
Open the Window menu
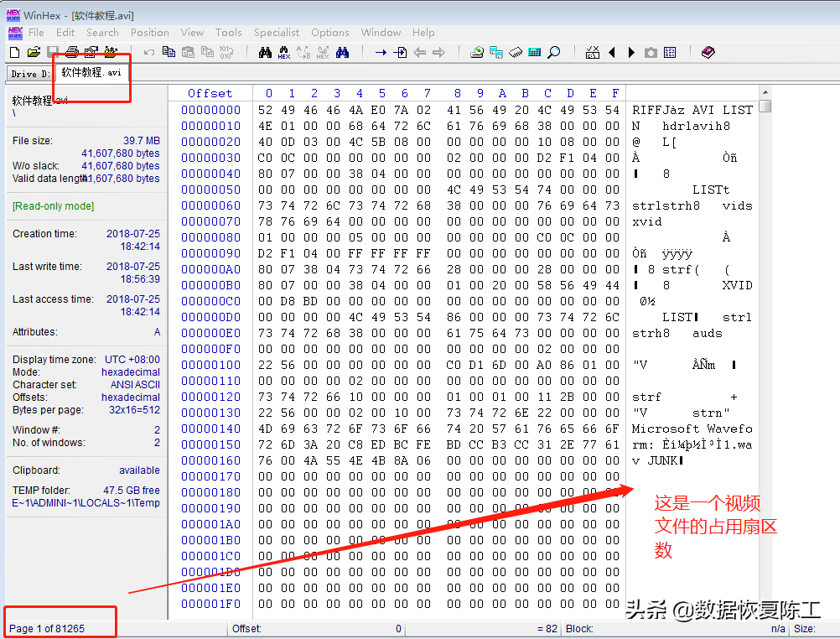[381, 32]
